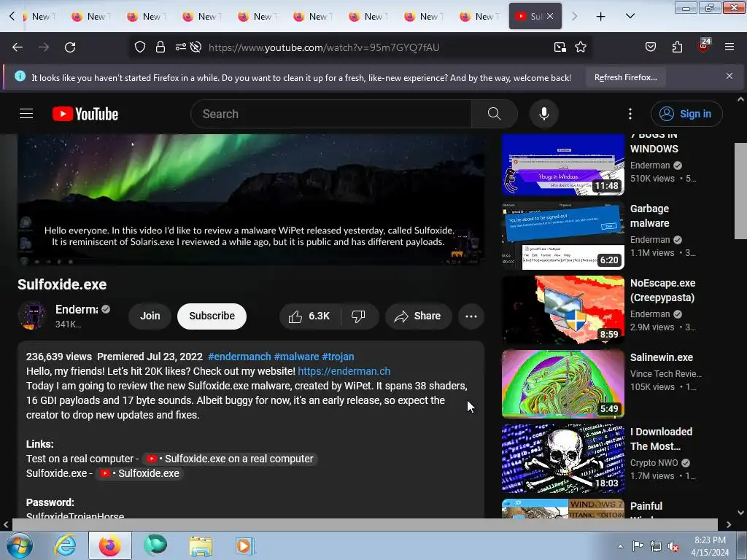This screenshot has height=560, width=747.
Task: Click Refresh Firefox button
Action: point(625,77)
